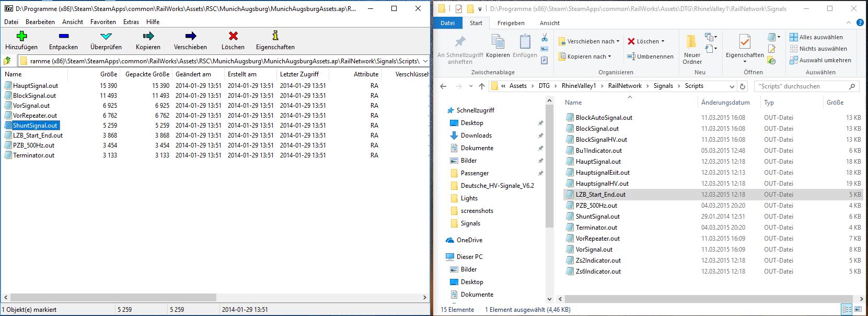Switch to large icons view in Explorer
The image size is (868, 316).
pos(858,309)
